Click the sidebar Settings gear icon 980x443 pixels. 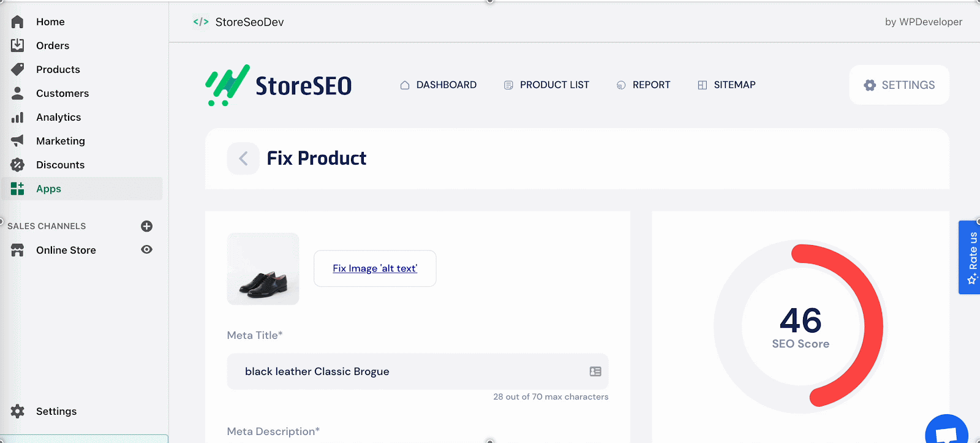(x=17, y=411)
